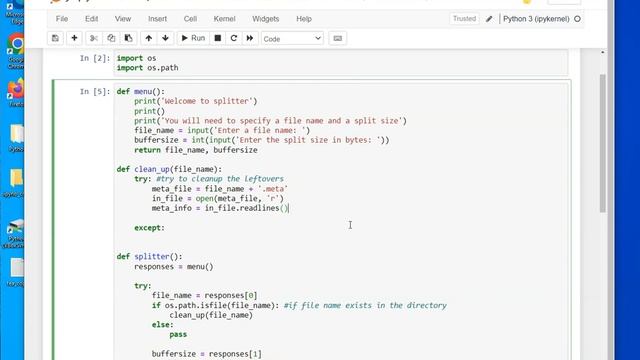The height and width of the screenshot is (360, 640).
Task: Click the kernel idle circle indicator
Action: pyautogui.click(x=577, y=19)
